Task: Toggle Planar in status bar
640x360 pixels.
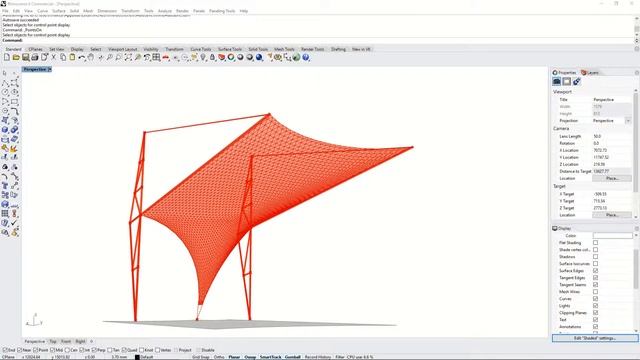Action: click(234, 357)
